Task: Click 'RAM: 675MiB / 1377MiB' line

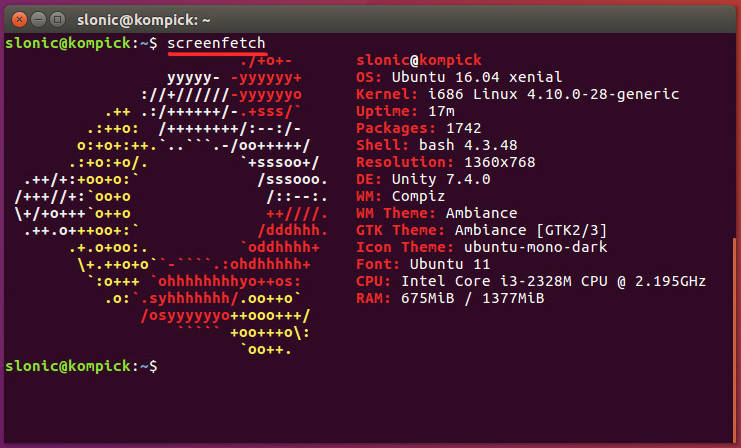Action: 450,298
